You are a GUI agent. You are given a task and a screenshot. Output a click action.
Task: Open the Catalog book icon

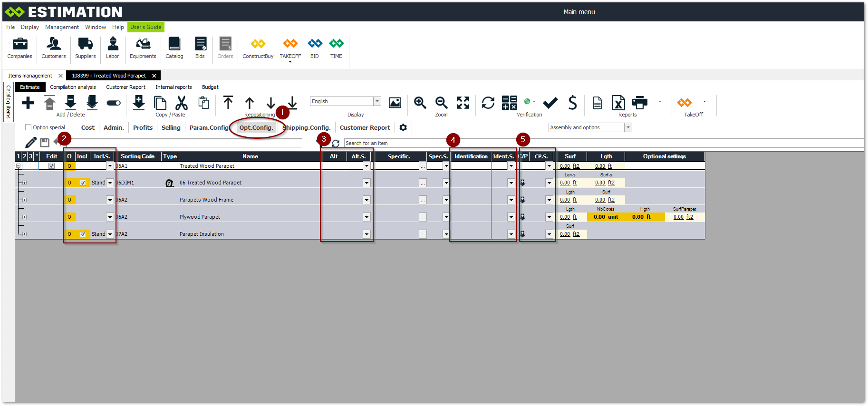click(x=174, y=44)
